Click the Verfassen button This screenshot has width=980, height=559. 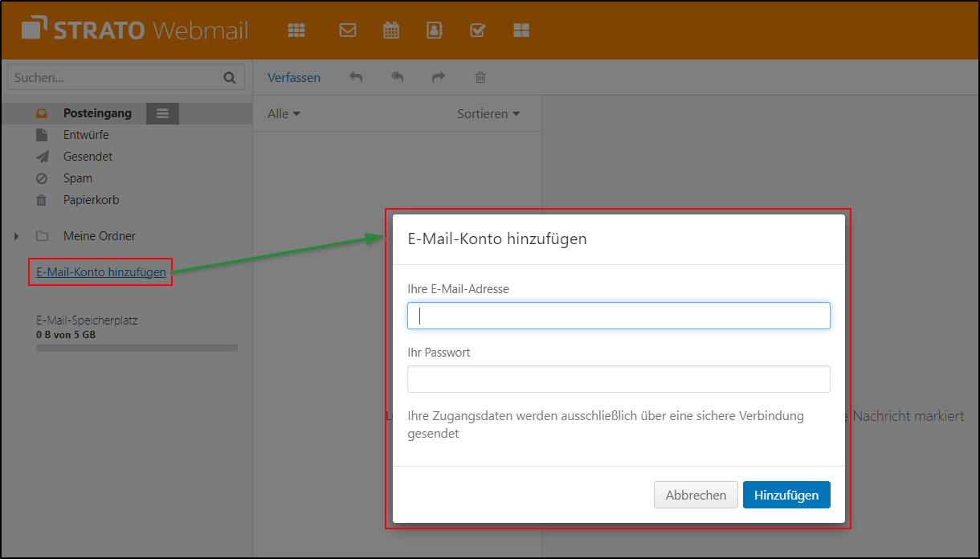click(x=294, y=77)
